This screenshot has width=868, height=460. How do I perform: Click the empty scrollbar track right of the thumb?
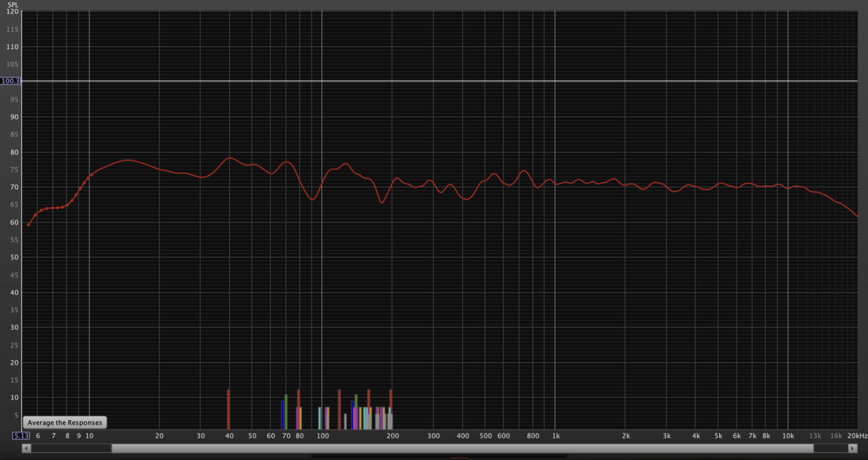point(830,448)
